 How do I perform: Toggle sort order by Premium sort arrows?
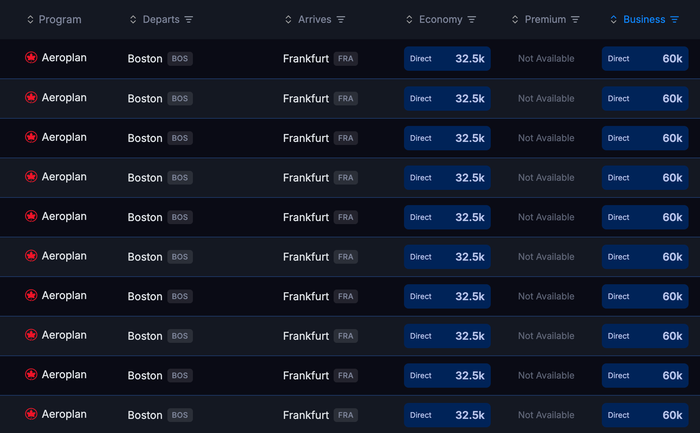(515, 20)
